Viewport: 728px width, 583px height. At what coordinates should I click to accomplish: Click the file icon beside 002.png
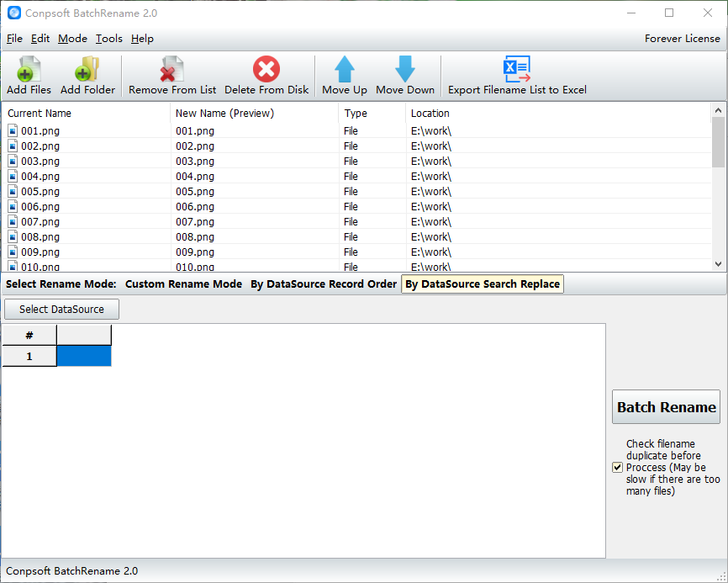(x=13, y=146)
